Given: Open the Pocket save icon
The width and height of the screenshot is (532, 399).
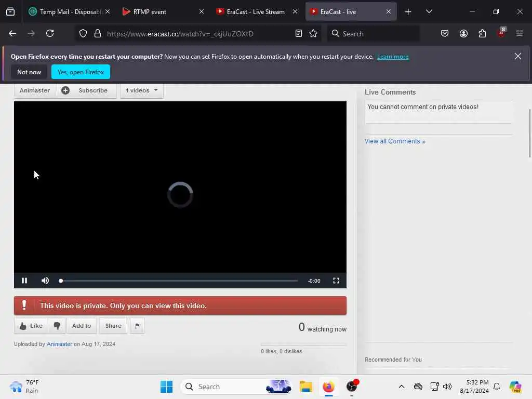Looking at the screenshot, I should coord(445,33).
